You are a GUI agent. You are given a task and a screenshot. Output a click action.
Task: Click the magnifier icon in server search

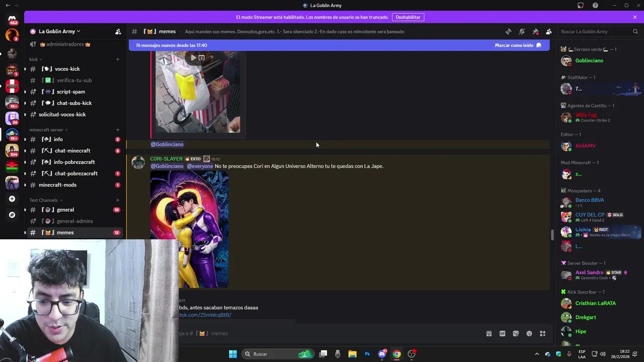click(x=635, y=31)
